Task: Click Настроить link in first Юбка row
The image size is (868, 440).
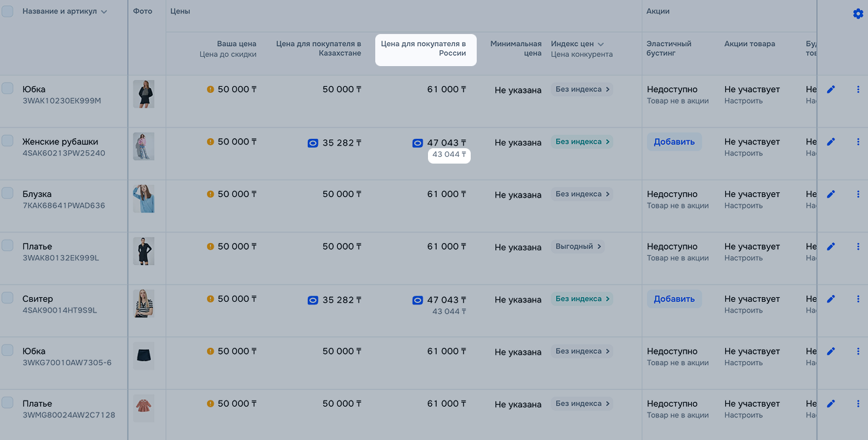Action: point(743,101)
